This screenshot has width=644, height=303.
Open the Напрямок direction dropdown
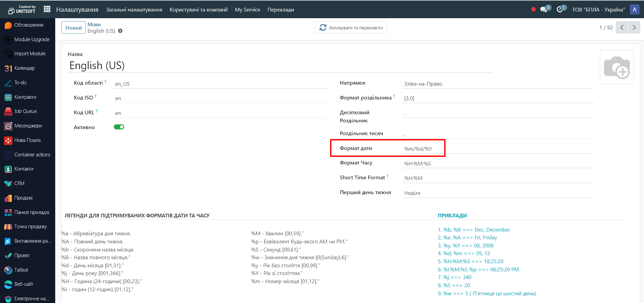[x=498, y=84]
